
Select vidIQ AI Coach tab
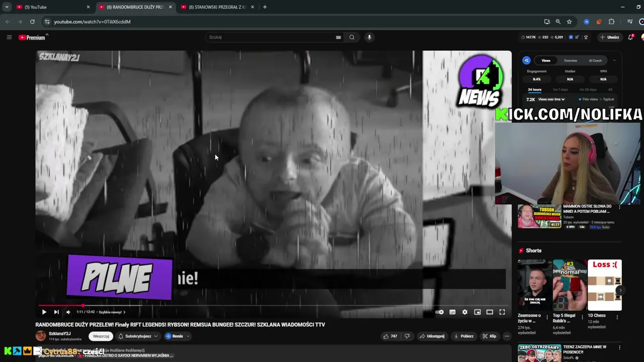[595, 60]
